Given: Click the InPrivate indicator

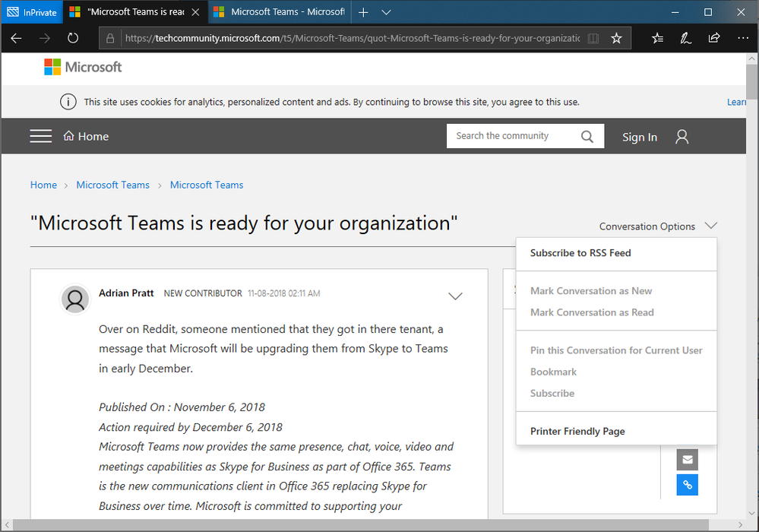Looking at the screenshot, I should click(x=32, y=12).
